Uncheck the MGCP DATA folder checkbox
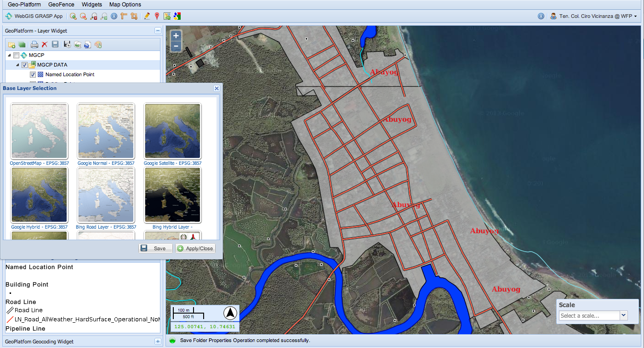644x348 pixels. coord(25,65)
